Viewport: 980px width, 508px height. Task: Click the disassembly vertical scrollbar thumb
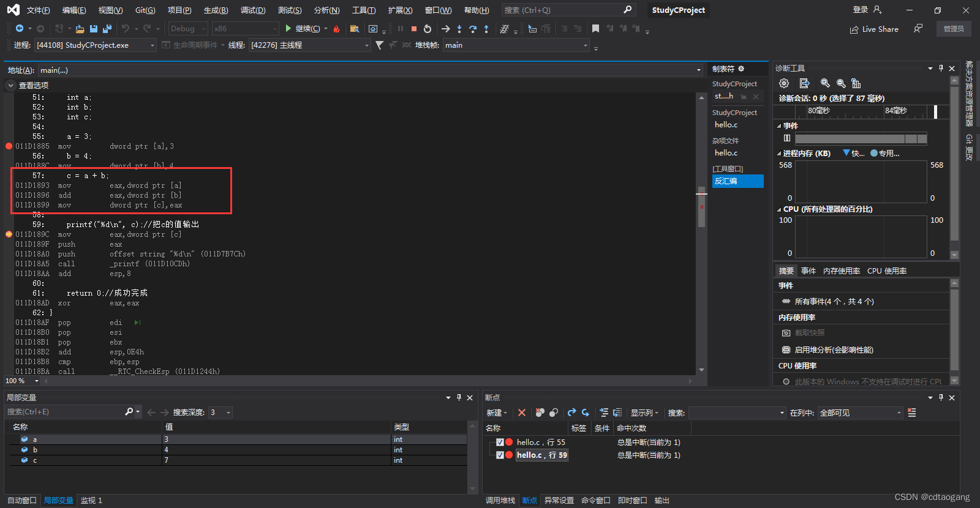pos(702,206)
